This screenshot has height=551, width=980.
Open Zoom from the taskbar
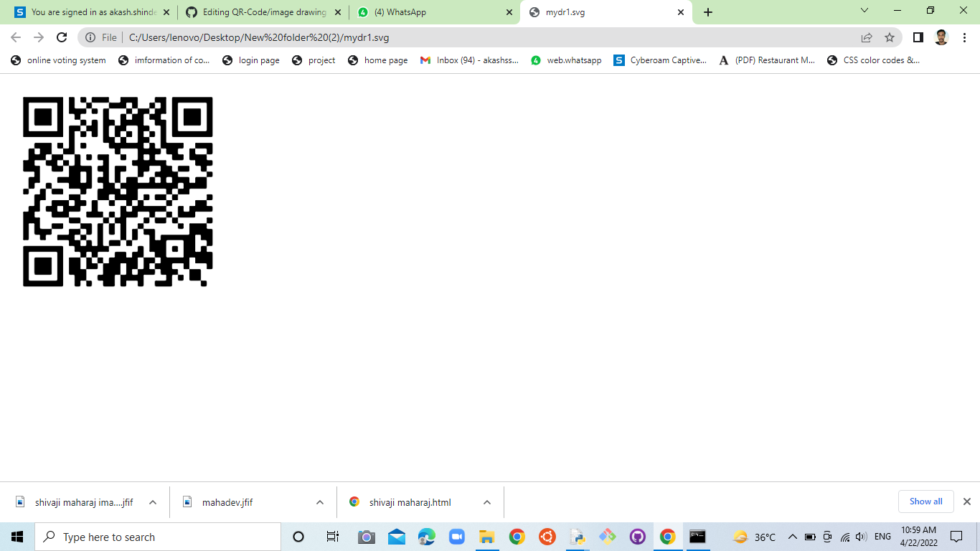457,537
